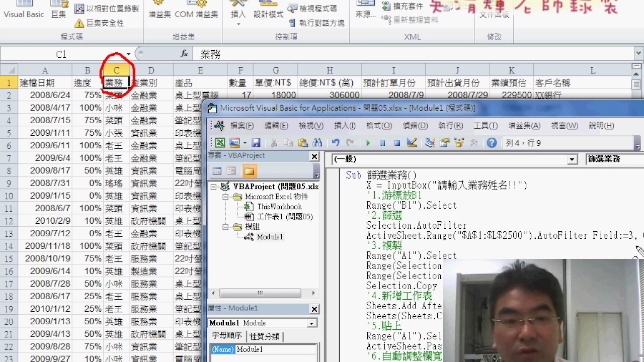Open VBA Help with the question mark icon
Screen dimensions: 644x362
(492, 143)
